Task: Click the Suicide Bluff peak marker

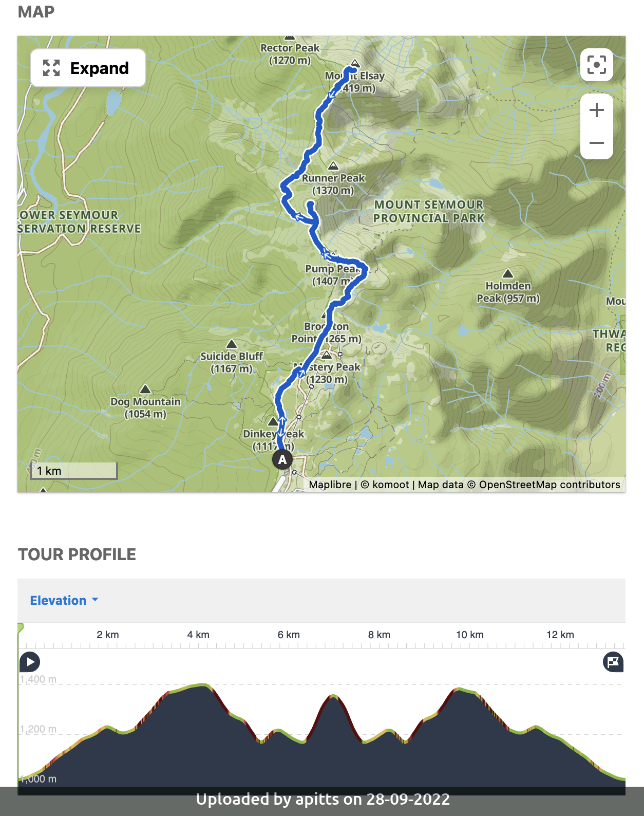Action: click(x=232, y=344)
